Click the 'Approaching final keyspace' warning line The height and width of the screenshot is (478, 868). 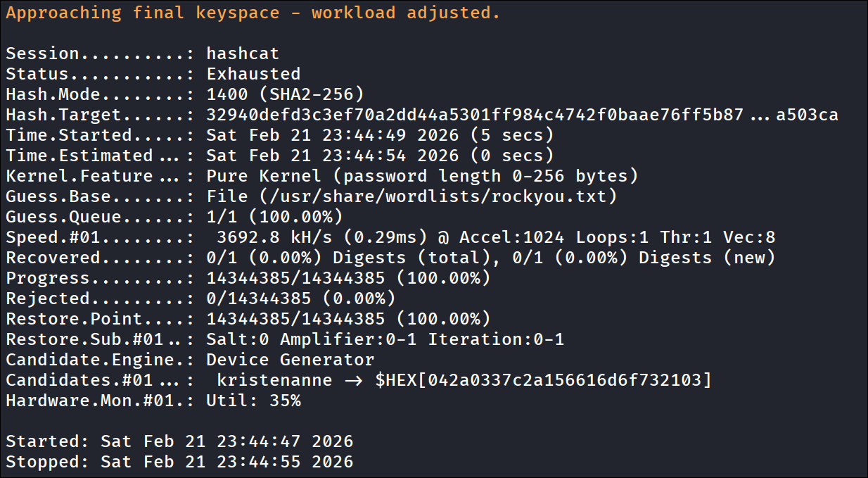tap(253, 13)
